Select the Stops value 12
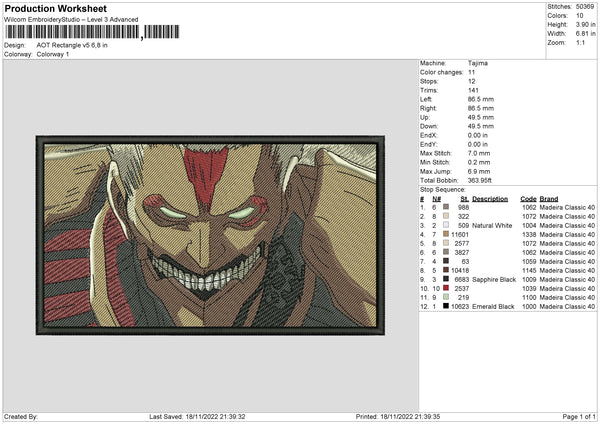The width and height of the screenshot is (600, 424). 471,82
